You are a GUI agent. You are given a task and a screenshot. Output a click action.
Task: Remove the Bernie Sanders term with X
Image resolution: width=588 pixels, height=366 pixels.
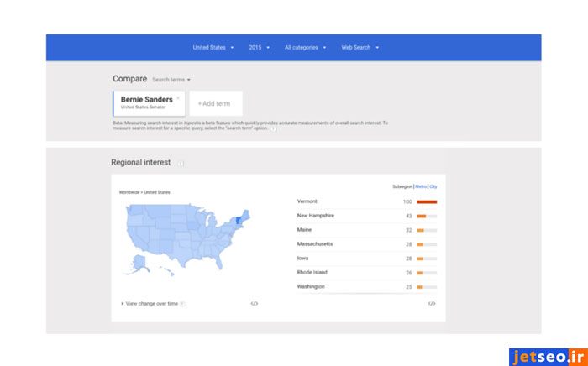click(178, 97)
